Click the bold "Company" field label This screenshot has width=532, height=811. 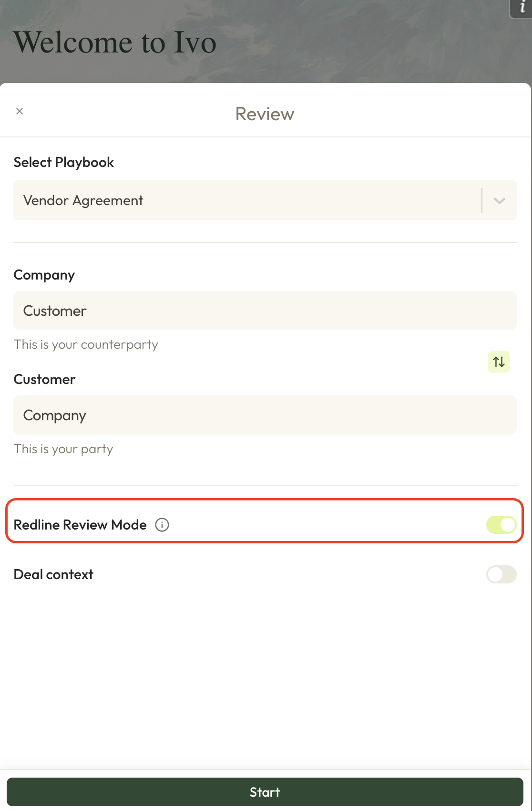click(x=44, y=275)
